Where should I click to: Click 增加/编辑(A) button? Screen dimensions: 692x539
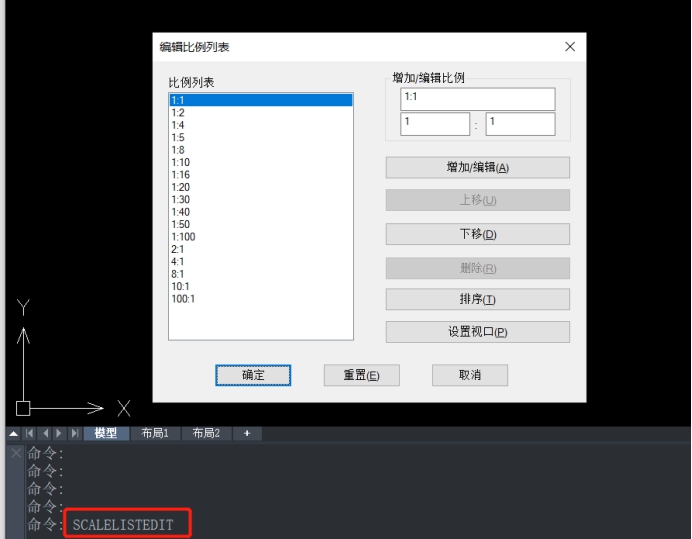coord(477,168)
